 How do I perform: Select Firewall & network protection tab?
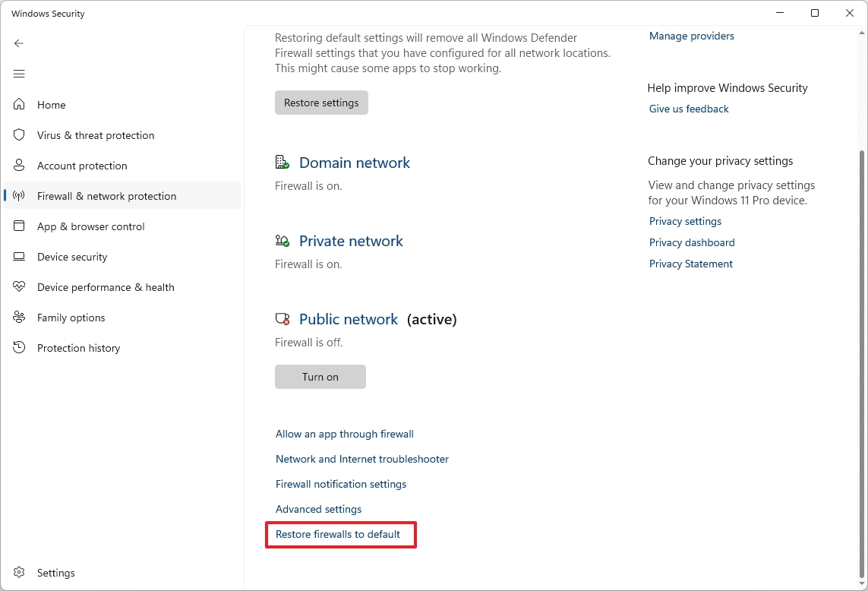pyautogui.click(x=106, y=196)
